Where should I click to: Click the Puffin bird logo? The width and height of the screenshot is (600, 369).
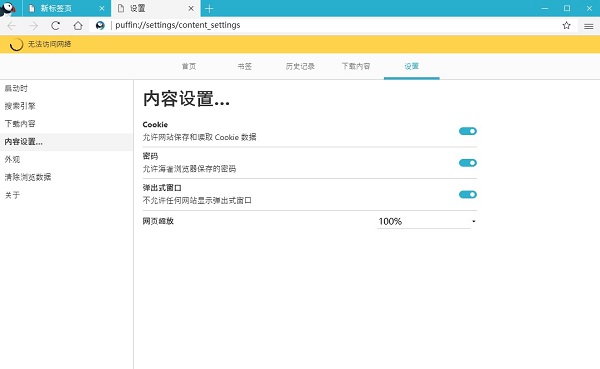[x=8, y=8]
